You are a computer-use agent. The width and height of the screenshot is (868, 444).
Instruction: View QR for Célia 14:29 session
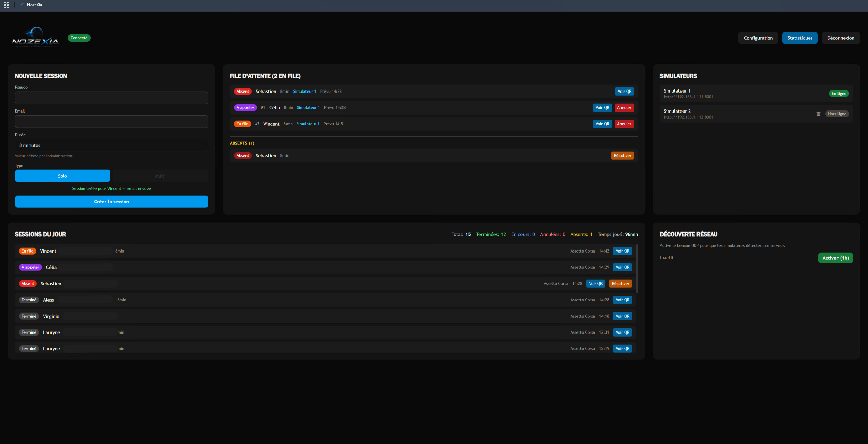[x=623, y=267]
